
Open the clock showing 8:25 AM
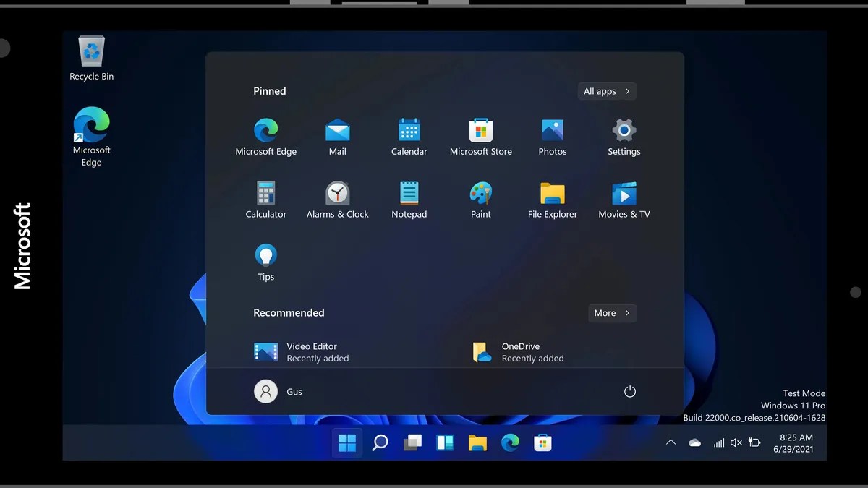coord(793,442)
